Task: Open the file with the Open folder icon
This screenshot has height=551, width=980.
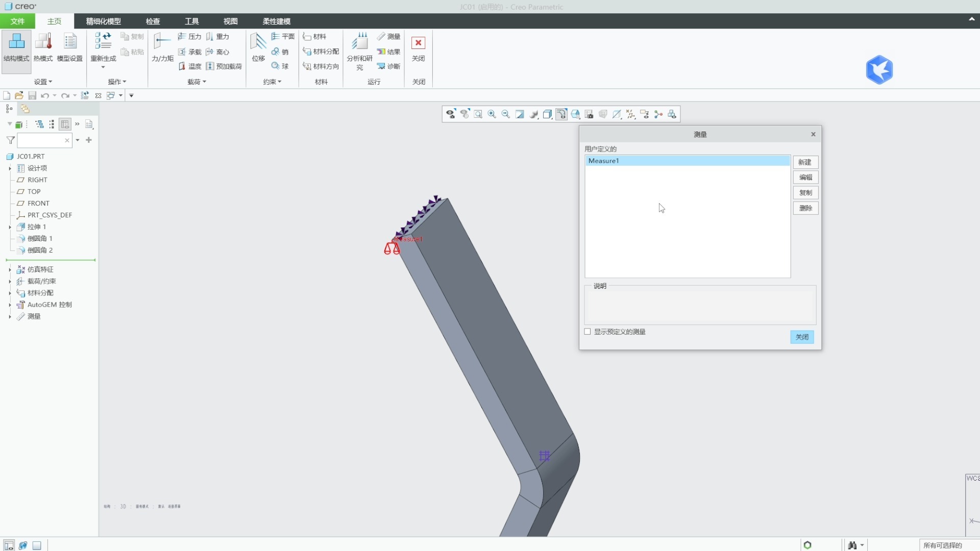Action: 19,95
